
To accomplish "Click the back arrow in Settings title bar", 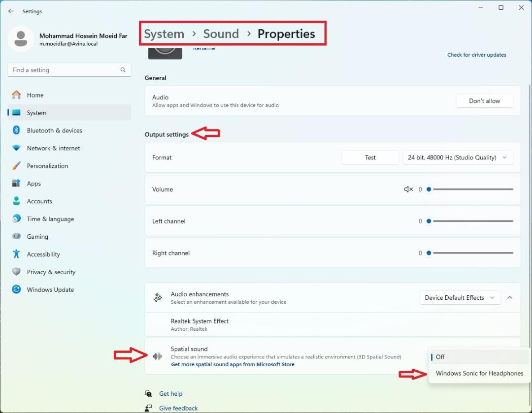I will pyautogui.click(x=11, y=11).
